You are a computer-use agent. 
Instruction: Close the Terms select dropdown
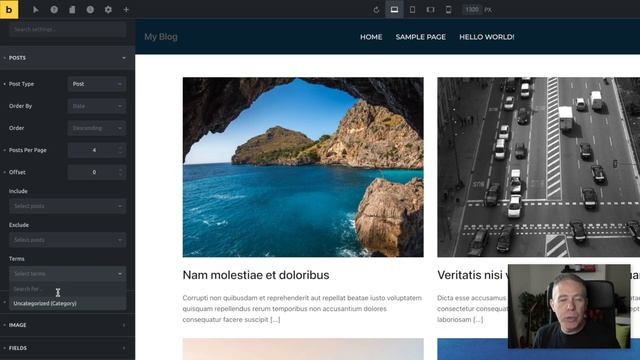pyautogui.click(x=68, y=274)
